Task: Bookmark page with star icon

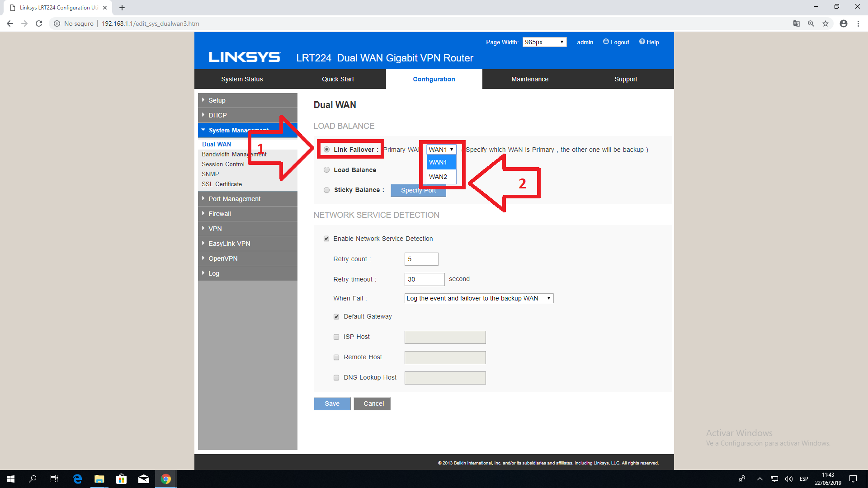Action: [826, 23]
